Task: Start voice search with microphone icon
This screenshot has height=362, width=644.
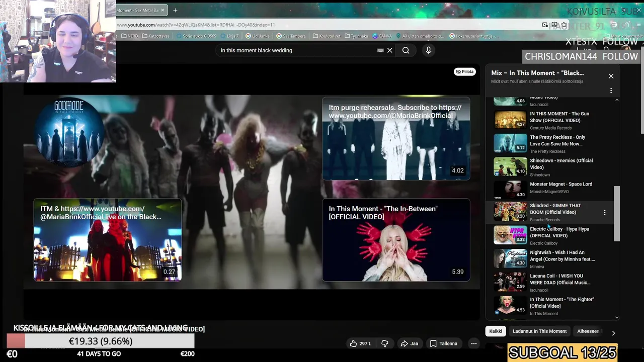Action: [429, 50]
